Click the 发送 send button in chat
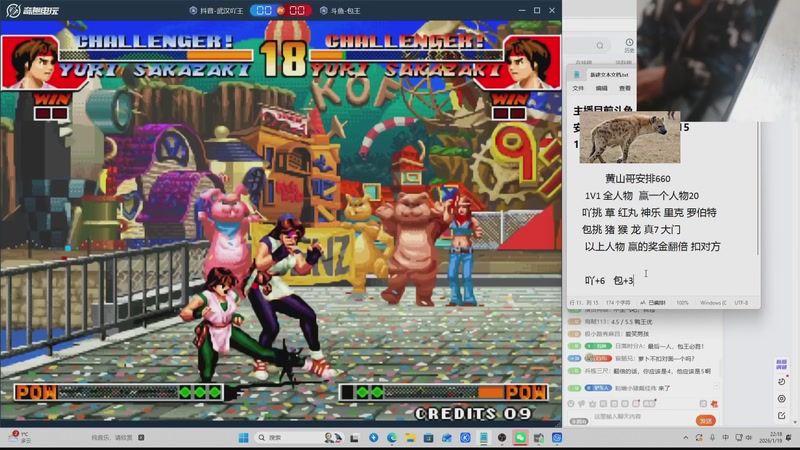 coord(706,420)
